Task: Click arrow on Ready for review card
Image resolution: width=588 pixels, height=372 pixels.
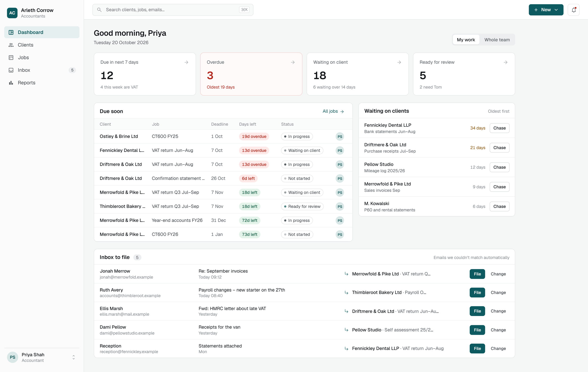Action: [x=505, y=62]
